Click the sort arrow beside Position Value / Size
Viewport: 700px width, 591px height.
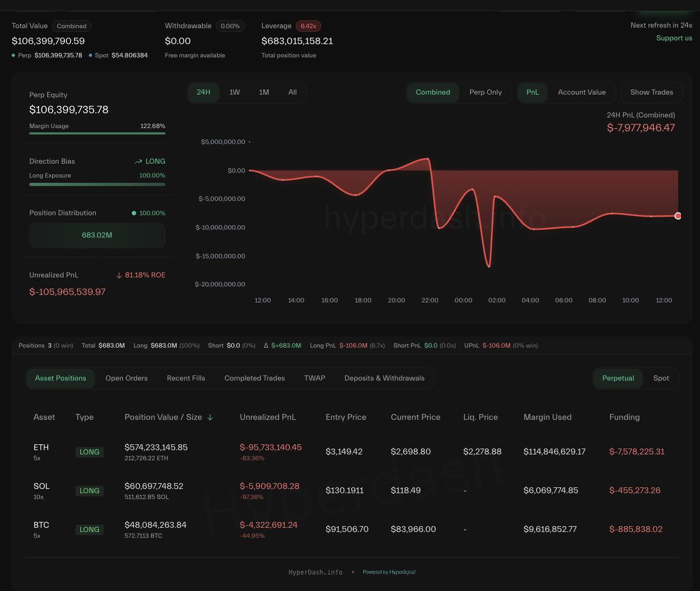pyautogui.click(x=210, y=417)
